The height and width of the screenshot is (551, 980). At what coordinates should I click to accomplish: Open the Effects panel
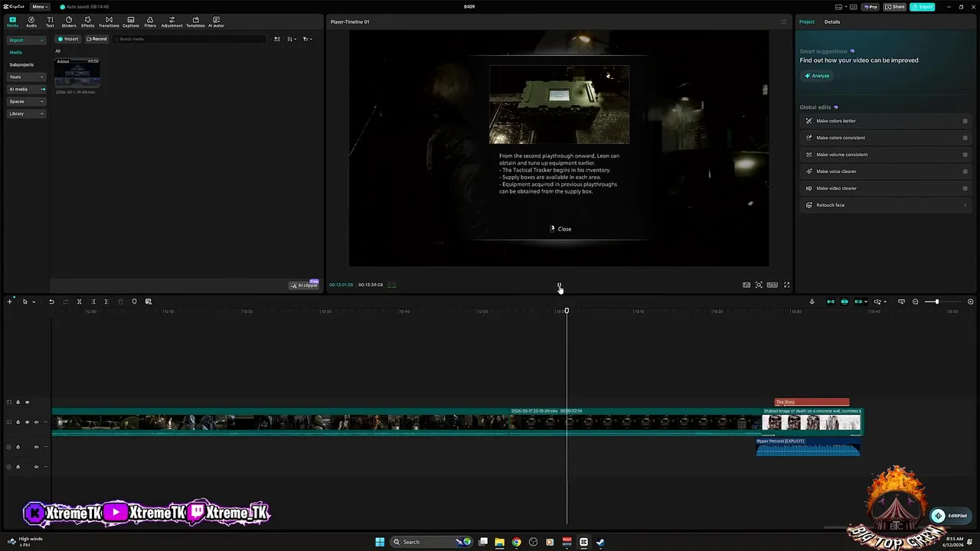coord(88,21)
